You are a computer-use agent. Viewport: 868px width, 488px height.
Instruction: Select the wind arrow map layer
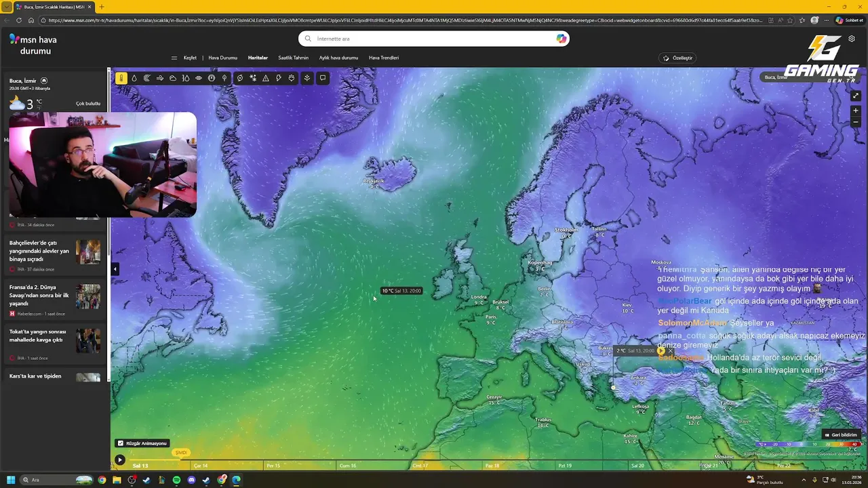[160, 78]
